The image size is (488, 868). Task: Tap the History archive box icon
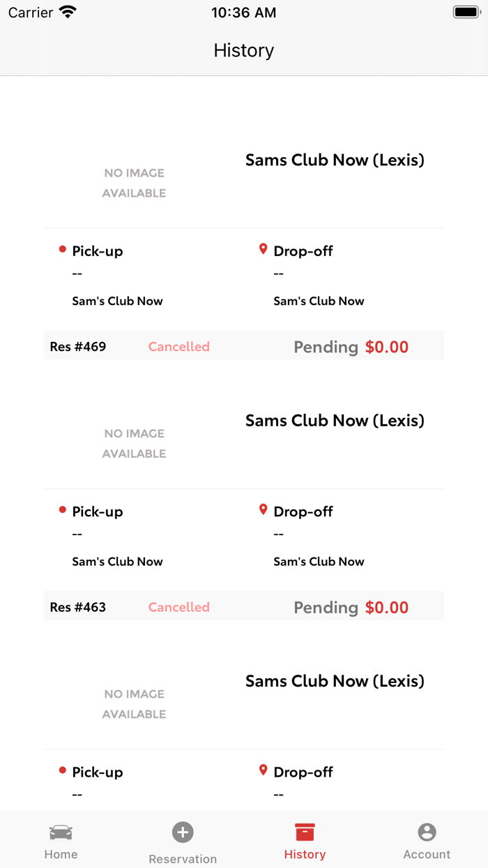click(305, 832)
